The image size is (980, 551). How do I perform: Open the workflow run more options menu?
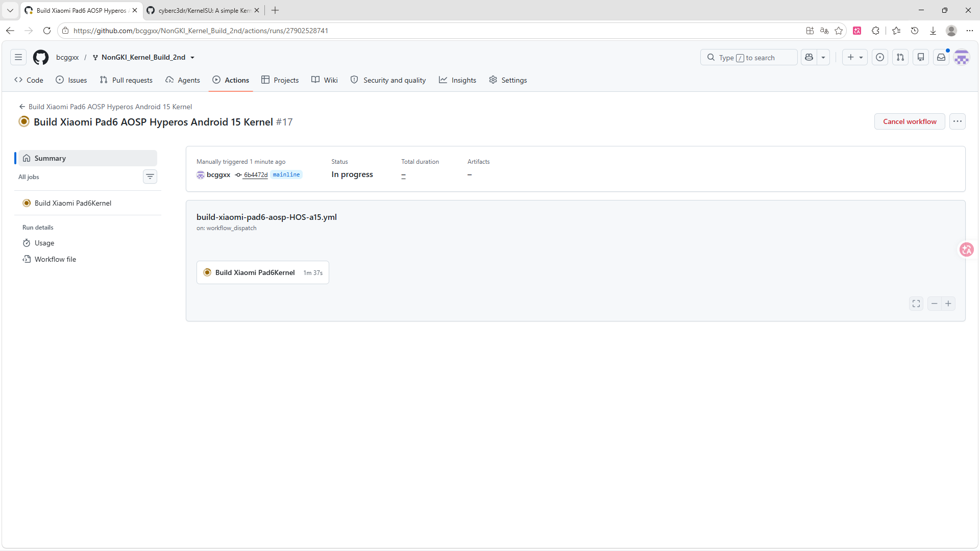pos(958,121)
